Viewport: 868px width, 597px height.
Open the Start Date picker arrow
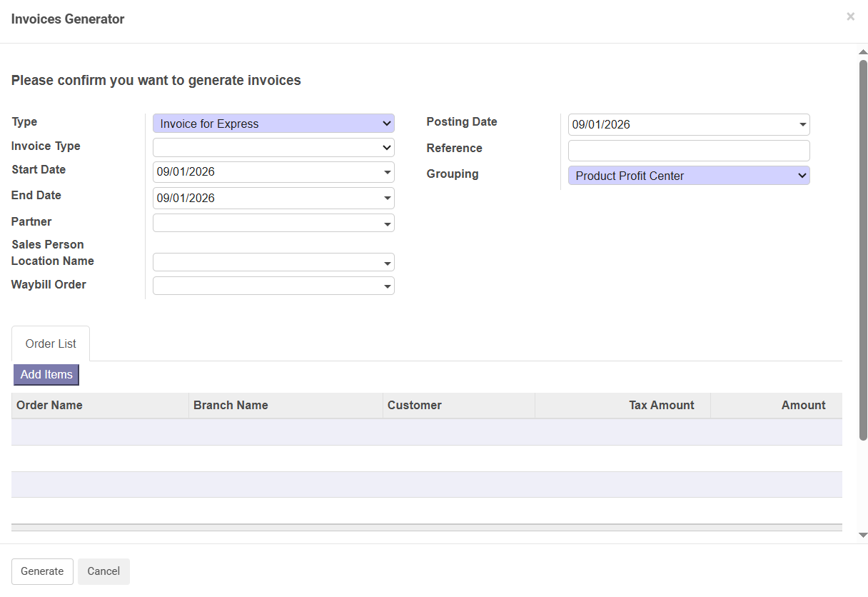pyautogui.click(x=388, y=172)
